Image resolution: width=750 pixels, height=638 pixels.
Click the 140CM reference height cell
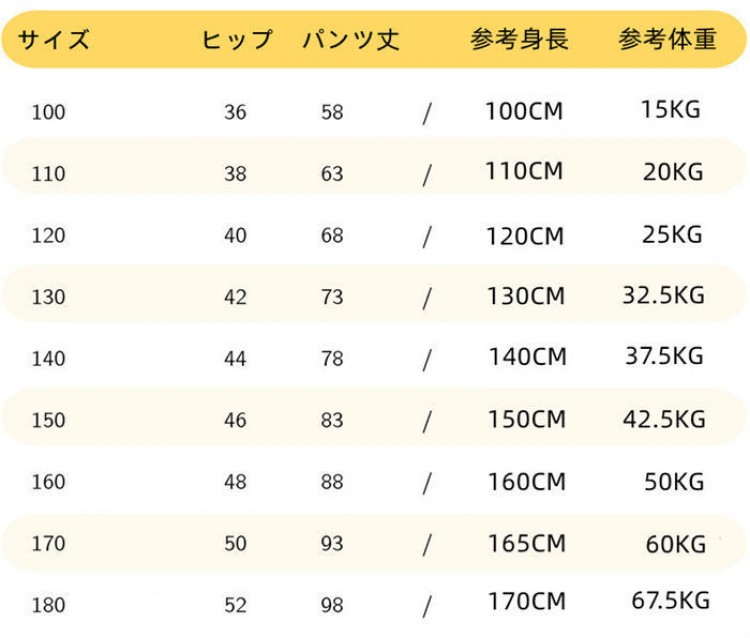(x=527, y=357)
